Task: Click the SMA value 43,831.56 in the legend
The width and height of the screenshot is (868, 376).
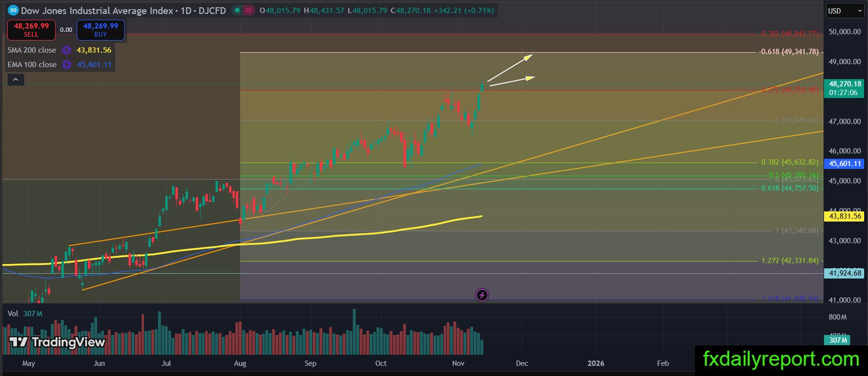Action: pyautogui.click(x=94, y=50)
